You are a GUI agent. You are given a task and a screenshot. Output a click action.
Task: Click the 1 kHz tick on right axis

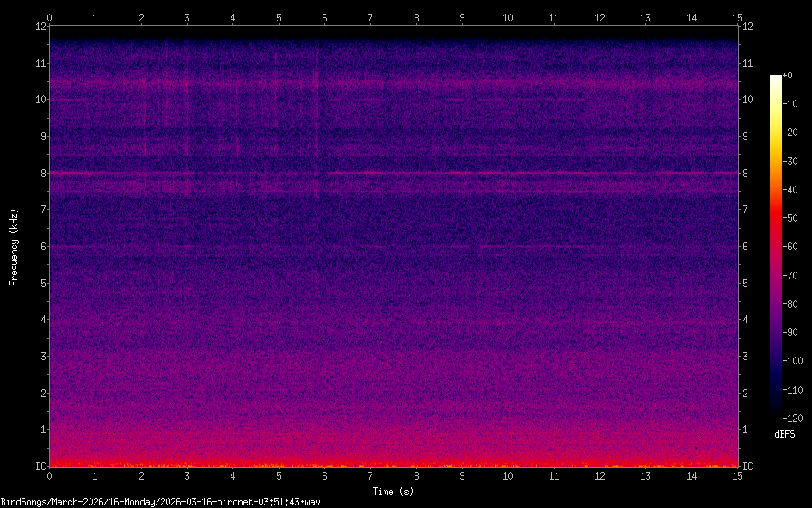[x=747, y=430]
